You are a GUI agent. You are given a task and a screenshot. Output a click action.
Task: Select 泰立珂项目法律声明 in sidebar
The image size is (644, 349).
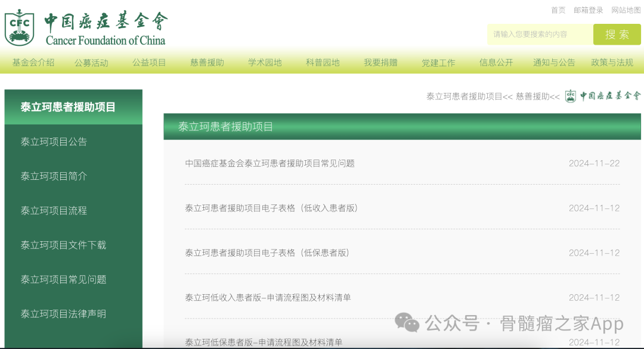tap(63, 314)
